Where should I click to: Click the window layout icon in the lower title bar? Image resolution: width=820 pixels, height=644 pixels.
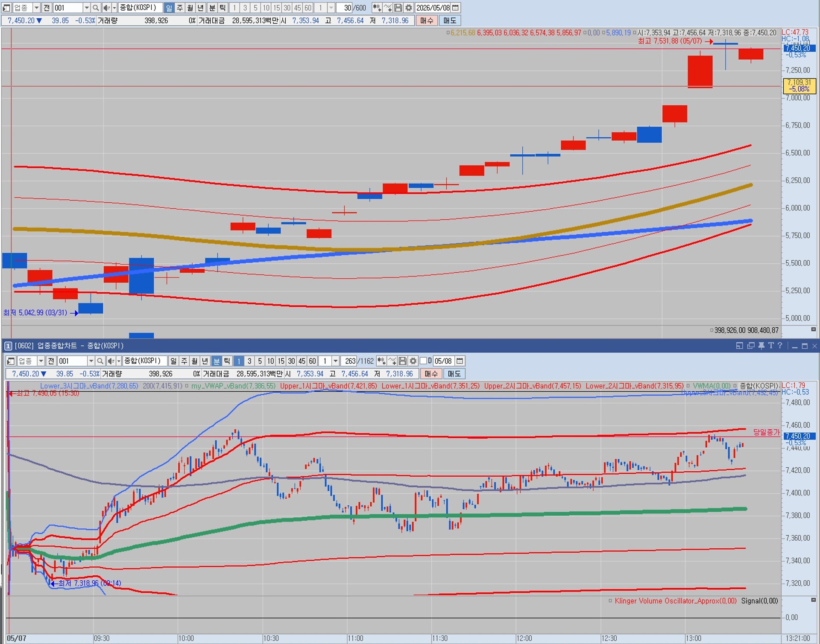click(740, 346)
